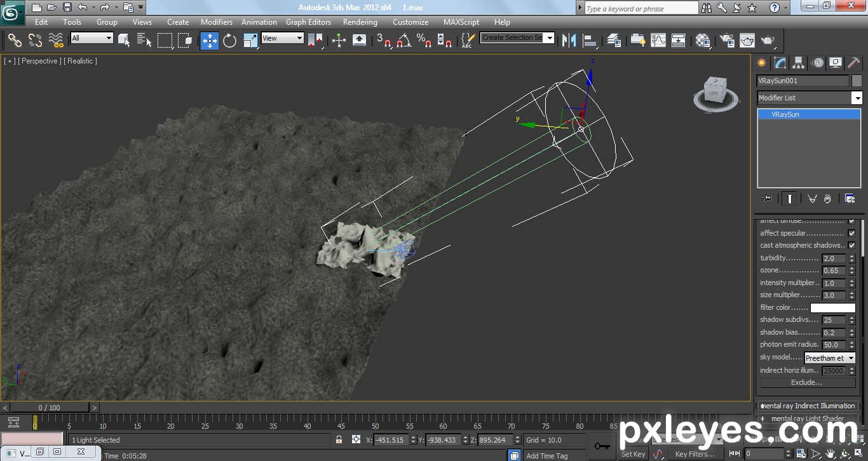Image resolution: width=868 pixels, height=461 pixels.
Task: Expand Quick Access Toolbar customize arrow
Action: (141, 8)
